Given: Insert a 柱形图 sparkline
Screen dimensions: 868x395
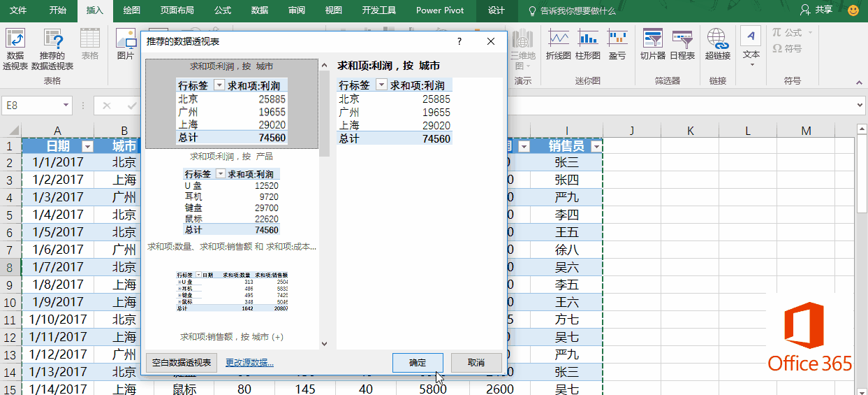Looking at the screenshot, I should pos(588,44).
